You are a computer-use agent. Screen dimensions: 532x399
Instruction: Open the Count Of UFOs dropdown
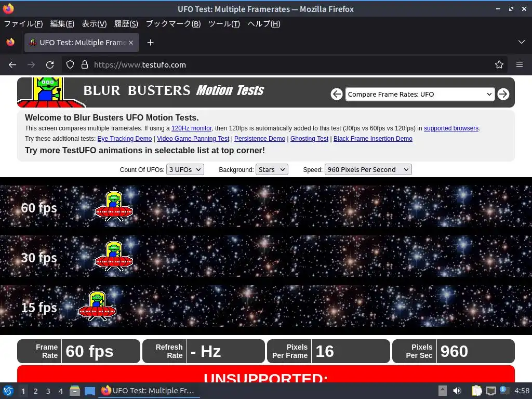pyautogui.click(x=185, y=170)
